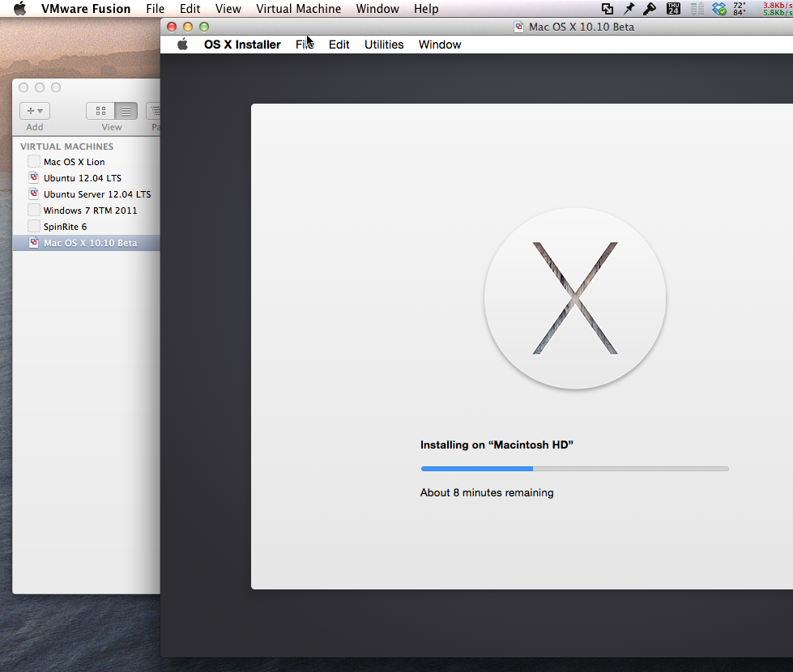This screenshot has width=793, height=672.
Task: Click the key menu bar icon
Action: coord(650,9)
